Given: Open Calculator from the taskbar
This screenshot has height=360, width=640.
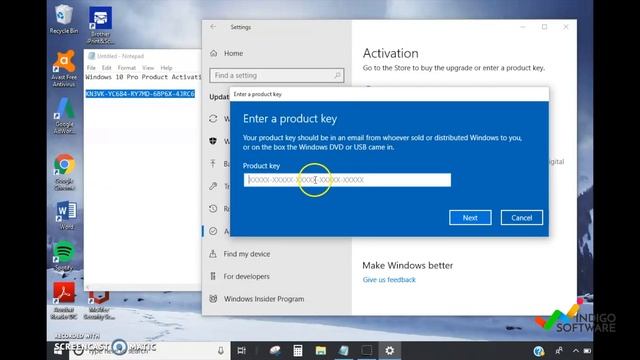Looking at the screenshot, I should [298, 350].
